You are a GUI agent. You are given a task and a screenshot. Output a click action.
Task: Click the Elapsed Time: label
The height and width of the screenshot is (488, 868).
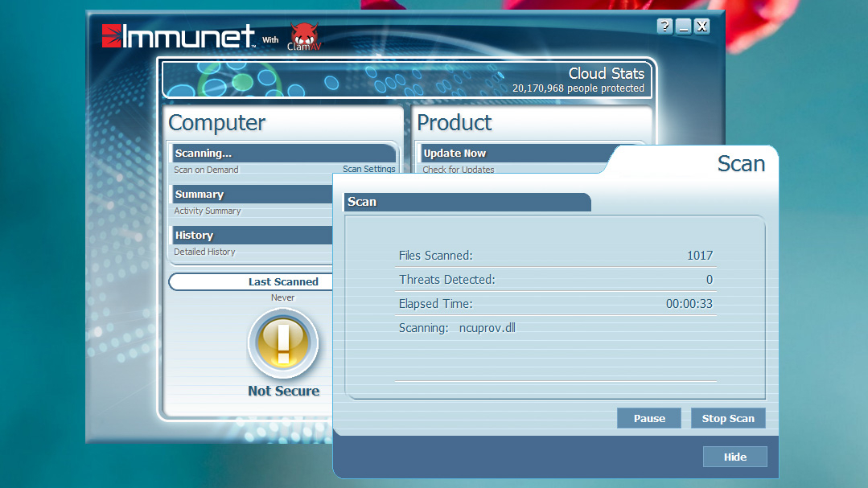tap(436, 305)
